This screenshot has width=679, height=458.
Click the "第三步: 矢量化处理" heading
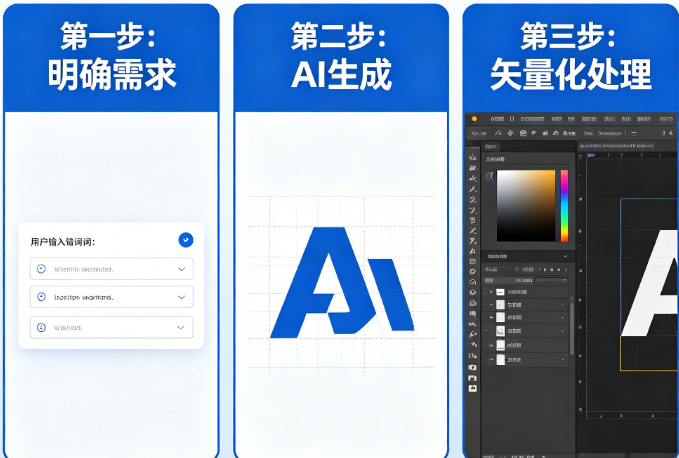click(x=570, y=57)
